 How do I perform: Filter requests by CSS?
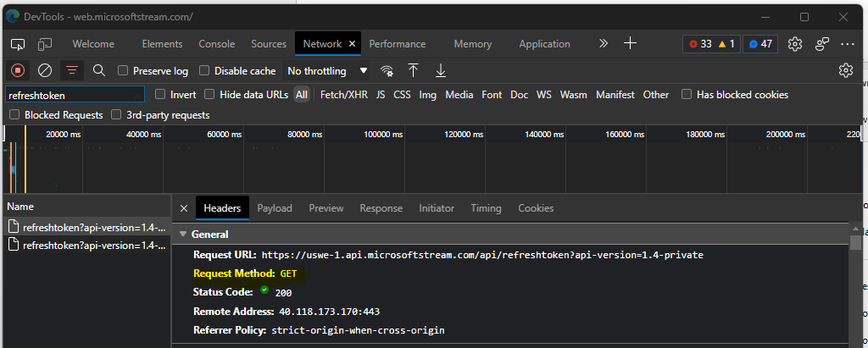pos(403,95)
